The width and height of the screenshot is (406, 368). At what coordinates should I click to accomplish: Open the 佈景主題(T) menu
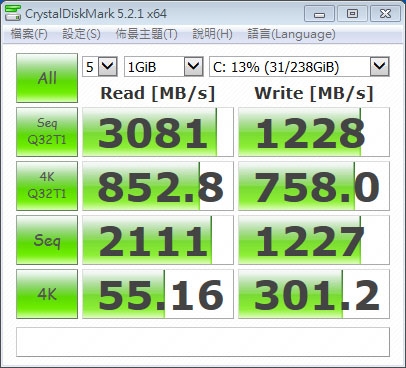(146, 34)
